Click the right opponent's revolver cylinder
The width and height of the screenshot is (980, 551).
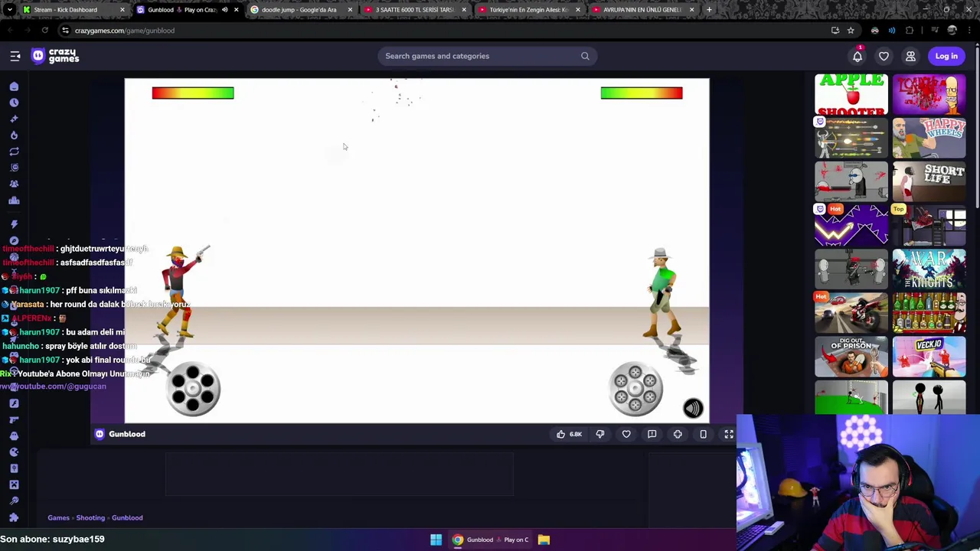tap(635, 389)
